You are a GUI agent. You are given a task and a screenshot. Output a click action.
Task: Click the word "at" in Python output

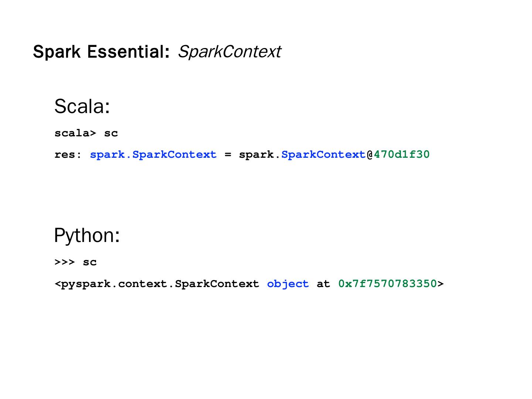(323, 284)
